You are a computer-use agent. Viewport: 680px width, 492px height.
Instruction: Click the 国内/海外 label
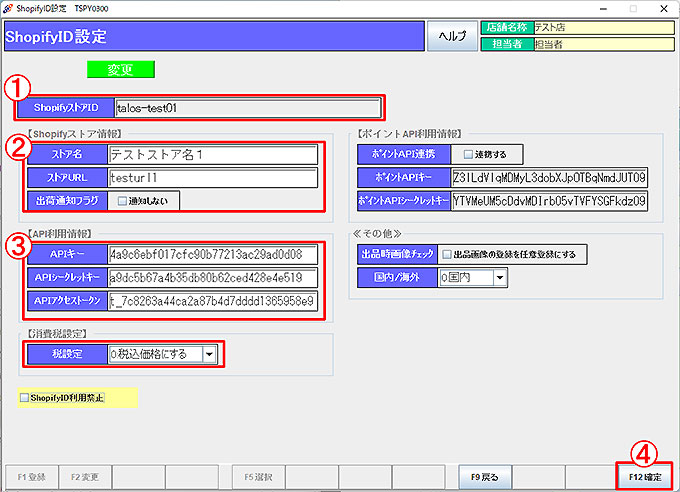(x=397, y=278)
